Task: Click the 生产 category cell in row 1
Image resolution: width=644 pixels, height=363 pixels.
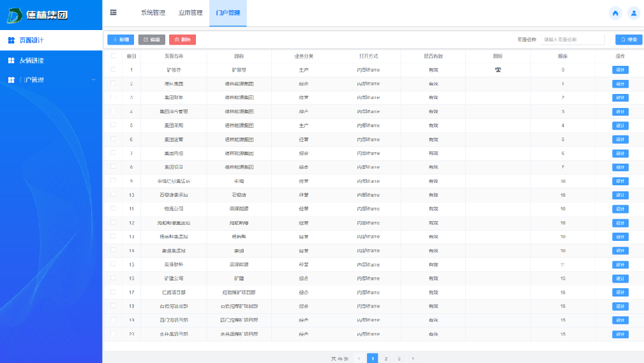Action: 304,70
